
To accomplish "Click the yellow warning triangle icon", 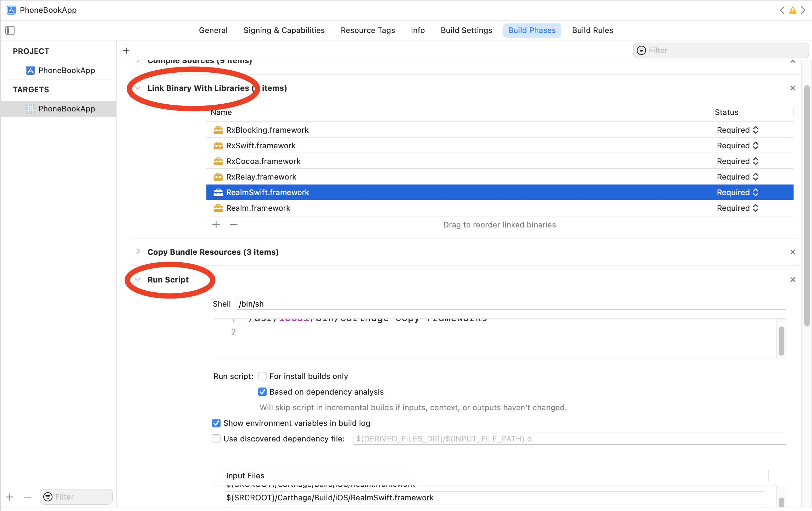I will point(793,11).
